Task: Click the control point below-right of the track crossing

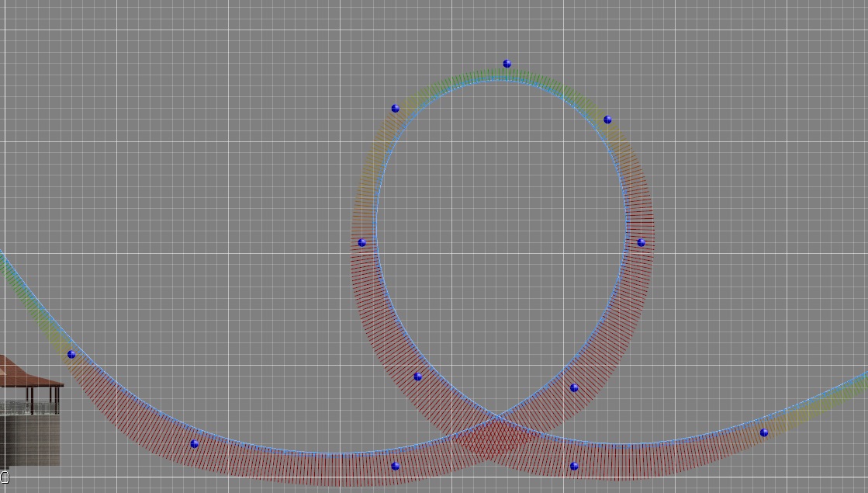Action: click(574, 466)
